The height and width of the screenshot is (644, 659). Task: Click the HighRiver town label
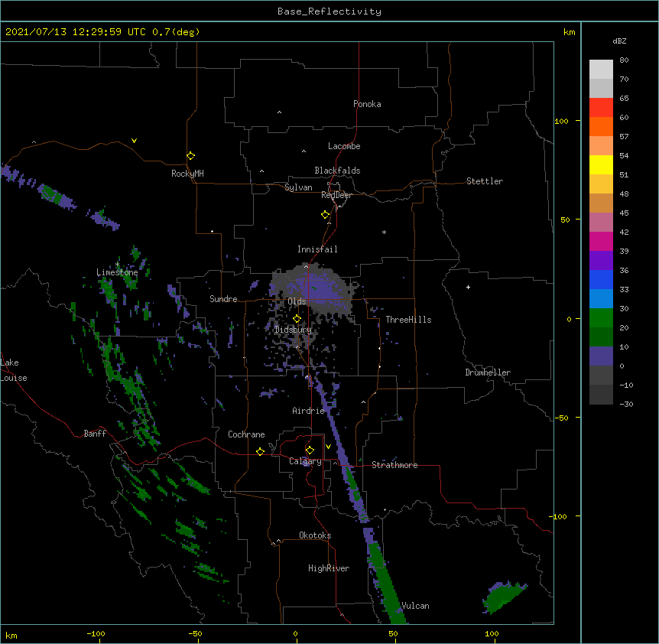tap(328, 568)
